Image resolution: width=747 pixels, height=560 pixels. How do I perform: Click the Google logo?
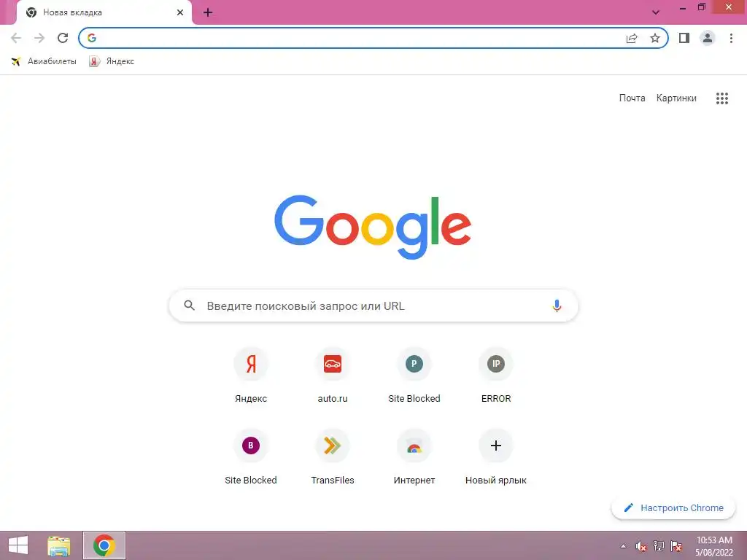pos(373,227)
